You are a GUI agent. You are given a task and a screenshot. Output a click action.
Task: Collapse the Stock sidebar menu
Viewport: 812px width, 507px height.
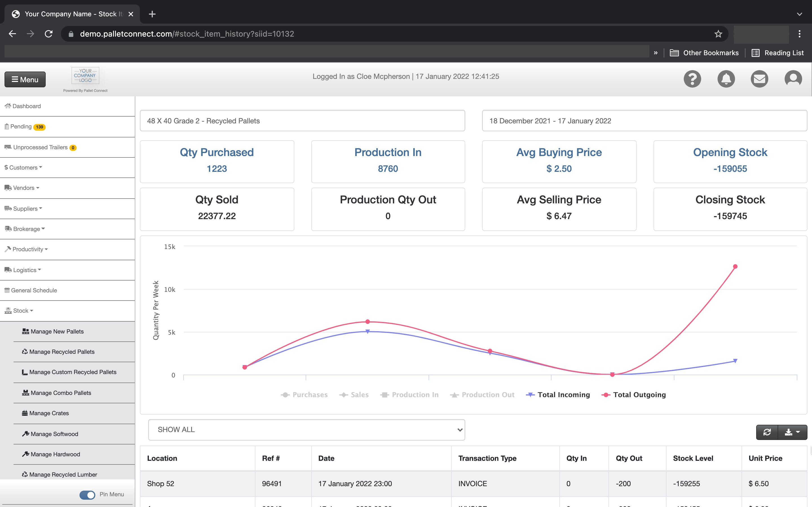pos(21,310)
